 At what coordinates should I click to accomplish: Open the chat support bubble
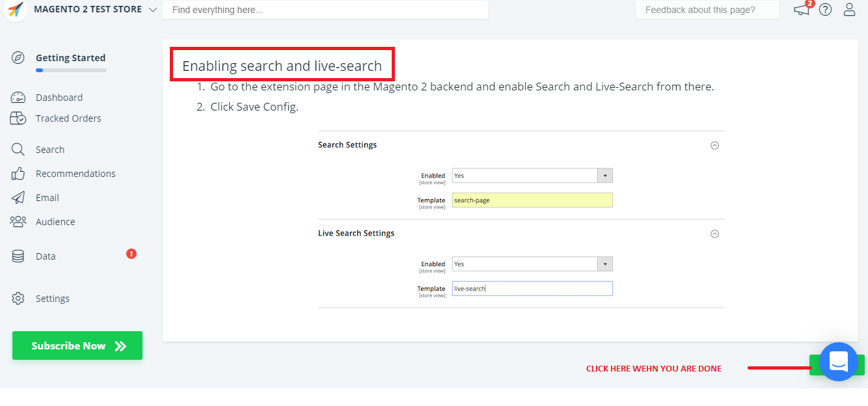(838, 362)
